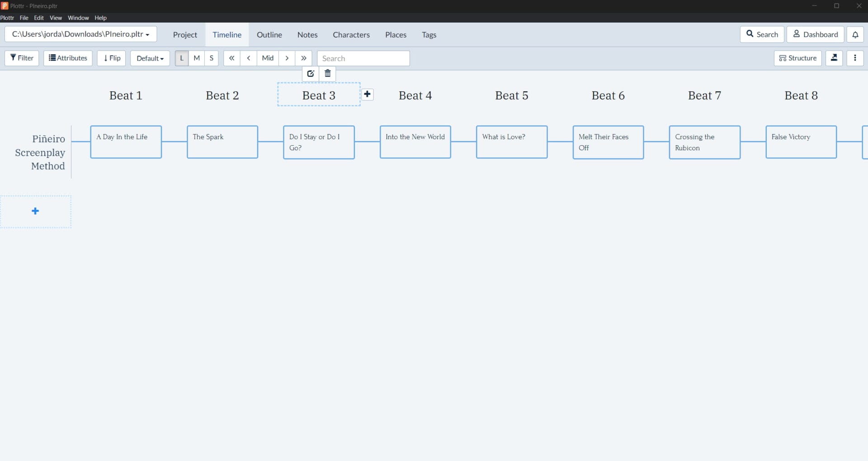Select the Large card size toggle
868x461 pixels.
pyautogui.click(x=181, y=58)
